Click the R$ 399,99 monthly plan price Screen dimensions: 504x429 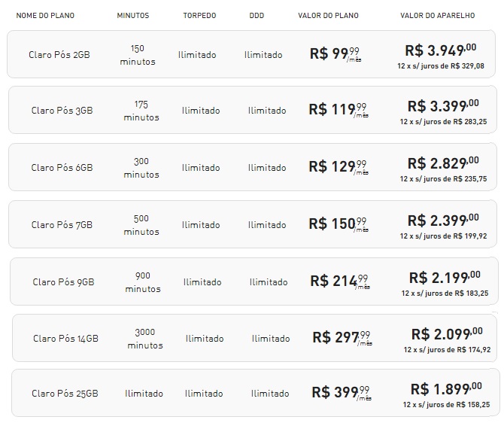point(340,392)
